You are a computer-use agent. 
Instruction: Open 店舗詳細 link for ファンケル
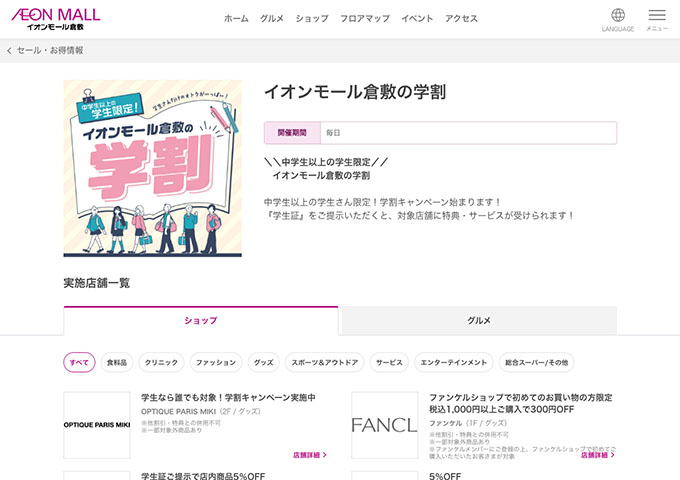pyautogui.click(x=598, y=455)
